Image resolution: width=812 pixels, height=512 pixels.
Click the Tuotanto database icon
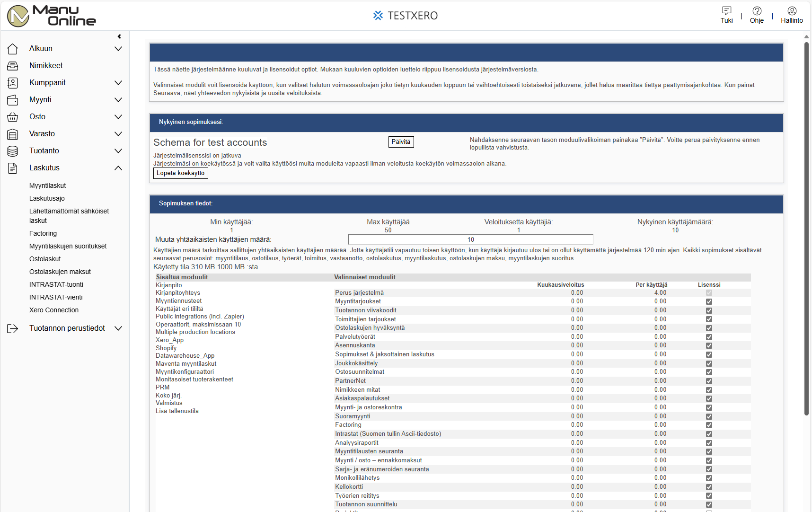click(13, 151)
